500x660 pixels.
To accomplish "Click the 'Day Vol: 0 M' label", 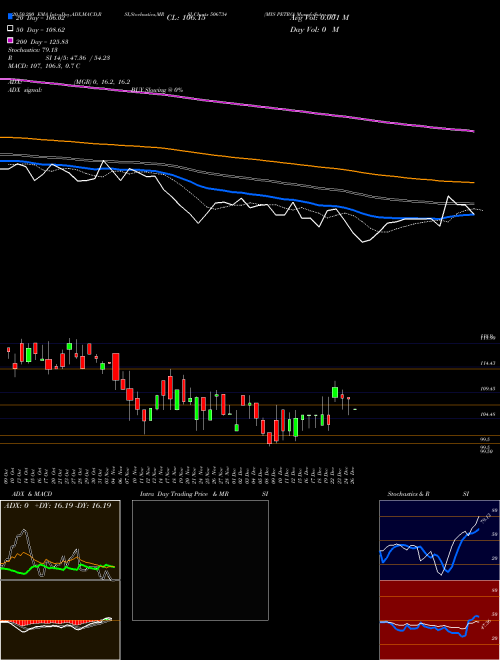I will tap(314, 30).
